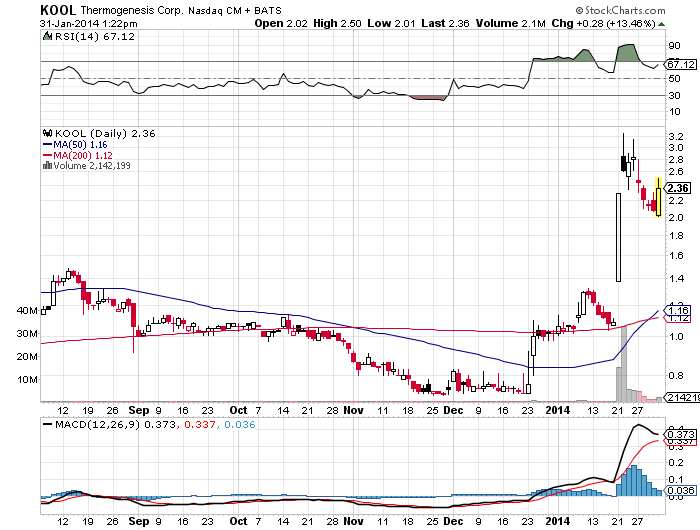Screen dimensions: 700x530
Task: Click the 2014 year label under price chart
Action: coord(558,410)
